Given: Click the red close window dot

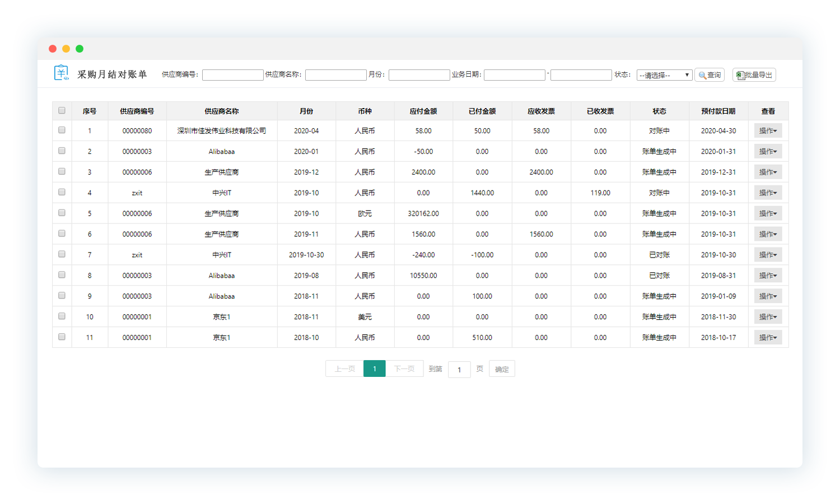Looking at the screenshot, I should [x=53, y=49].
